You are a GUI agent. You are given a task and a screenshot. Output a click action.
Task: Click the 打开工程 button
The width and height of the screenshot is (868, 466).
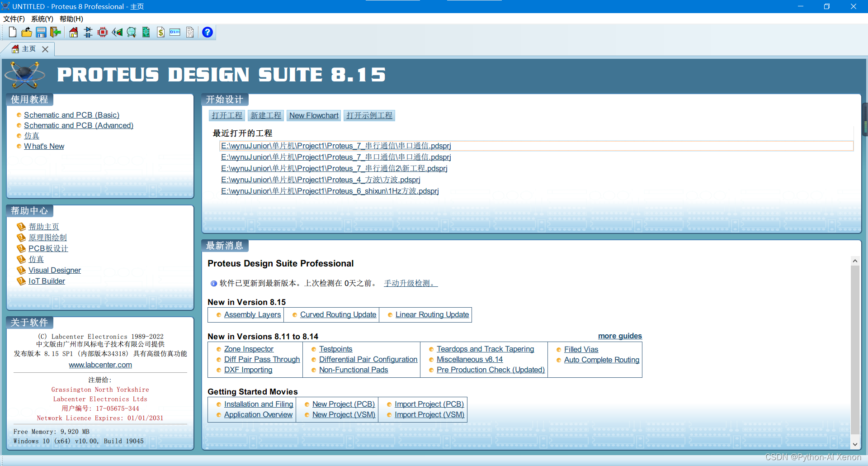(x=227, y=115)
